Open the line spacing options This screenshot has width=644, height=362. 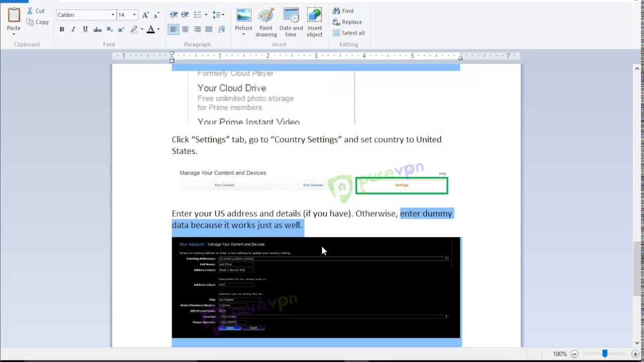point(218,15)
